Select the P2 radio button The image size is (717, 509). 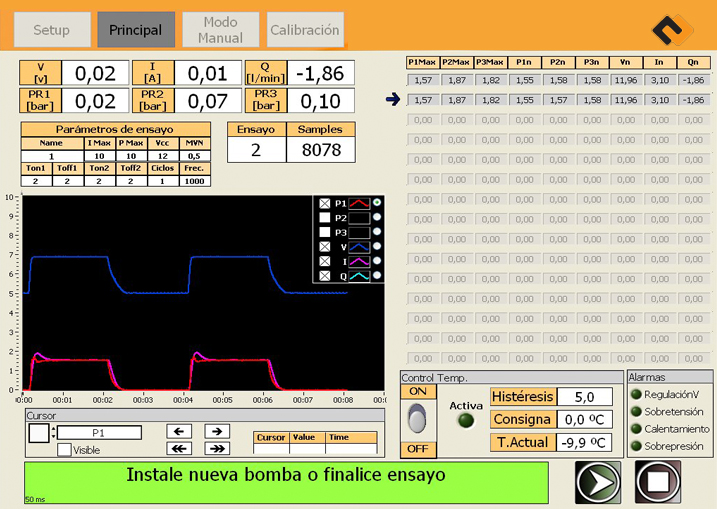[377, 217]
